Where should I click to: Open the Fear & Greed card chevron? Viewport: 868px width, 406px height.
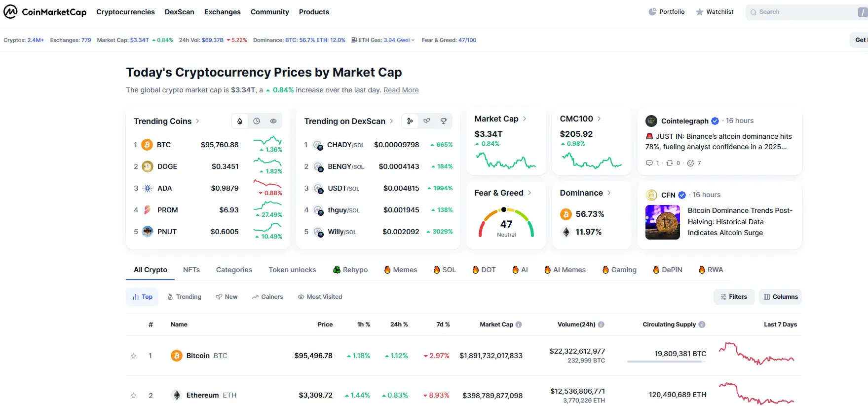529,193
